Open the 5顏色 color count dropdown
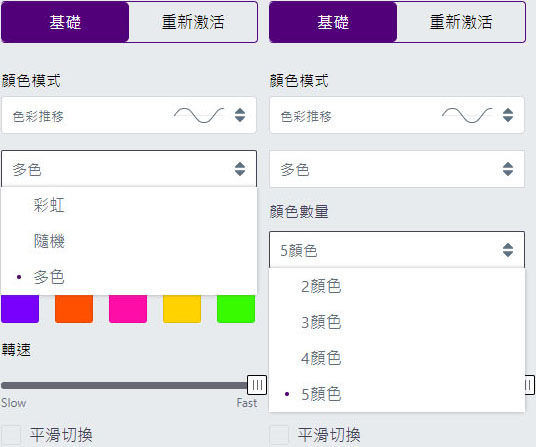Viewport: 536px width, 447px height. (397, 250)
